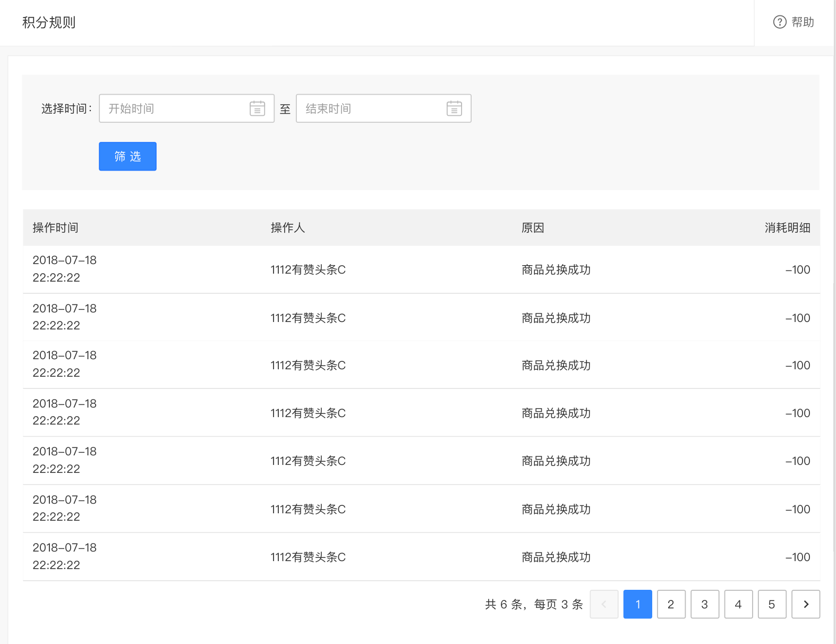
Task: Click the 共 6 条，每页 3 条 summary text
Action: [x=534, y=604]
